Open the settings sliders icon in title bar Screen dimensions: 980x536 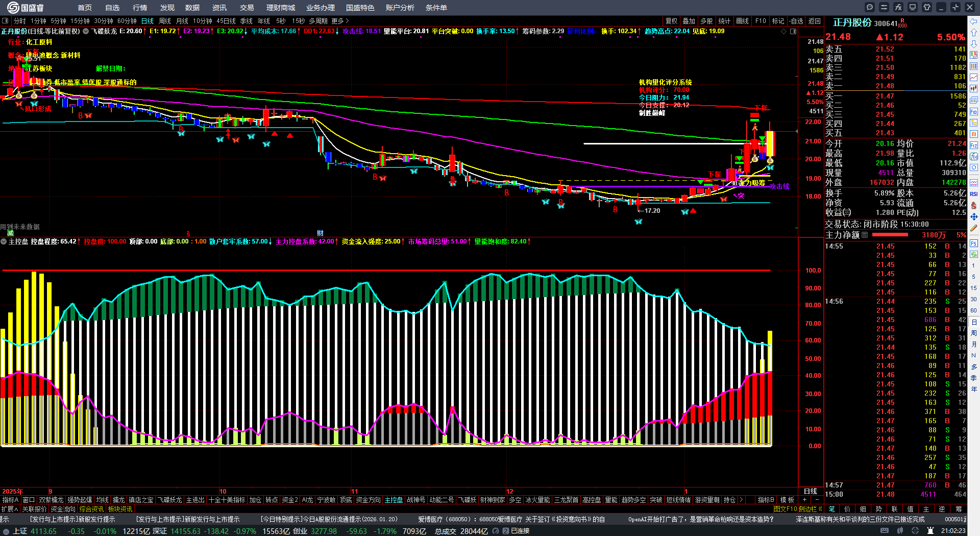(884, 7)
